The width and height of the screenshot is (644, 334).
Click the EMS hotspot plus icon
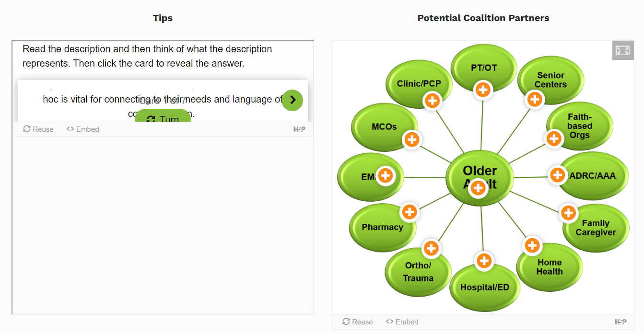[x=386, y=176]
